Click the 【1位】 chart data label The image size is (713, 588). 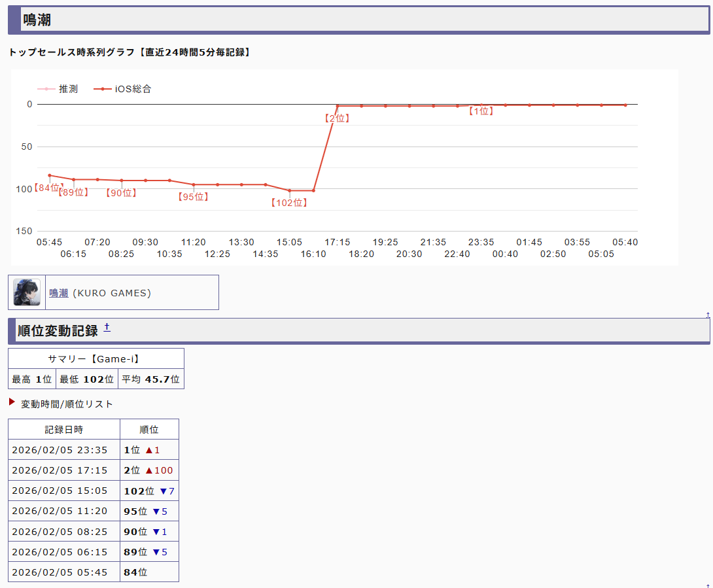tap(481, 111)
